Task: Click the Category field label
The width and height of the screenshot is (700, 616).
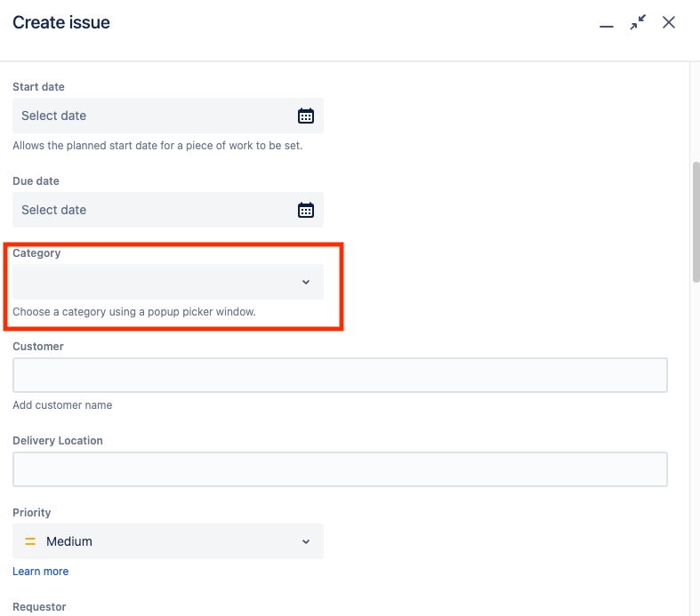Action: [36, 253]
